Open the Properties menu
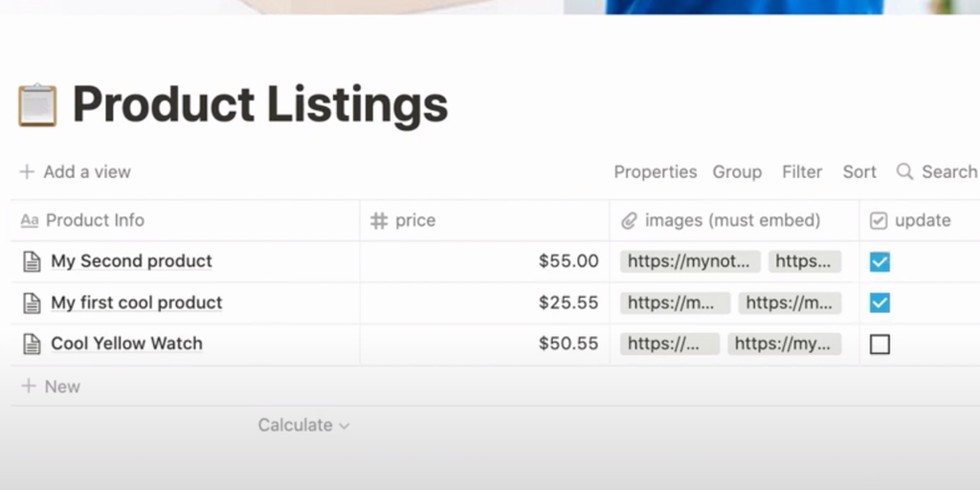Image resolution: width=980 pixels, height=490 pixels. point(656,172)
